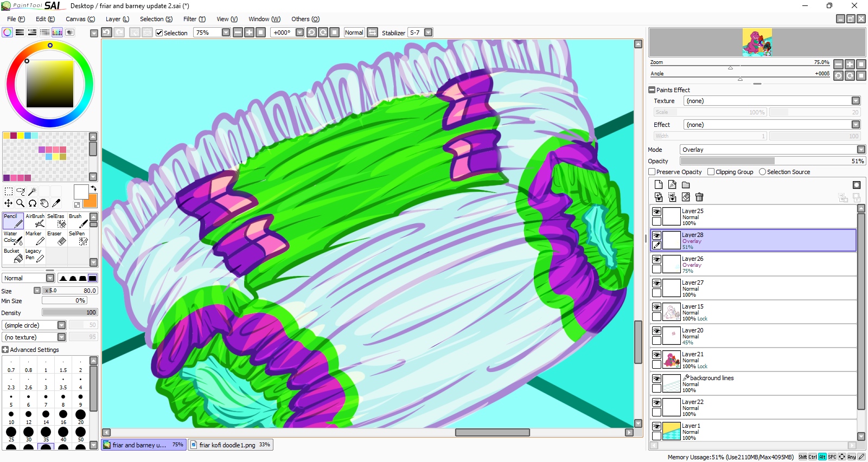Open the Filter menu
Image resolution: width=868 pixels, height=462 pixels.
click(194, 19)
